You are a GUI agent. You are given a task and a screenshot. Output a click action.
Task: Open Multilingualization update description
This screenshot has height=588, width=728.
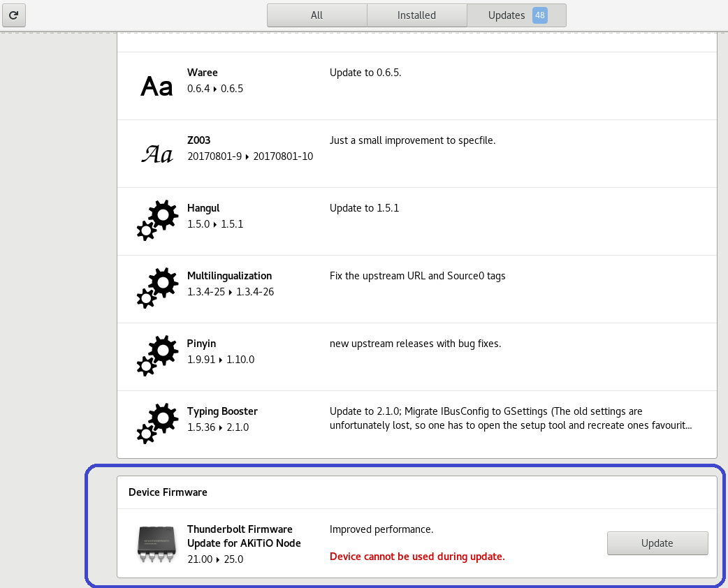point(417,276)
